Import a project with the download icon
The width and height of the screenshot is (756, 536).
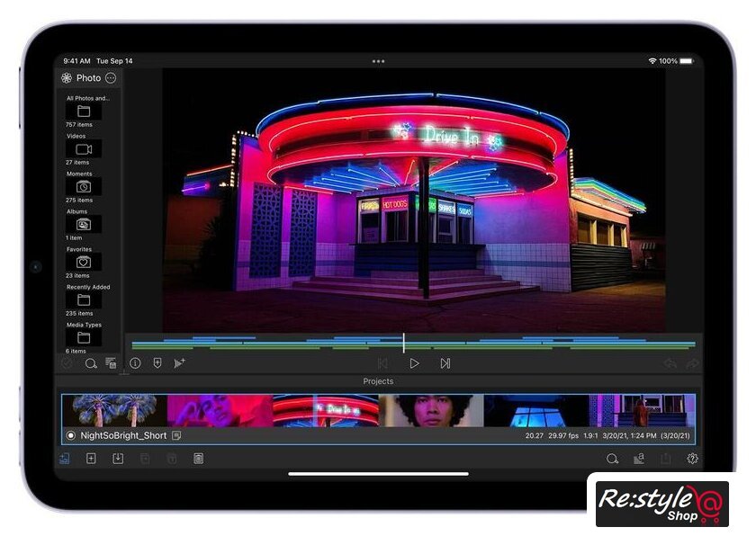click(x=118, y=459)
